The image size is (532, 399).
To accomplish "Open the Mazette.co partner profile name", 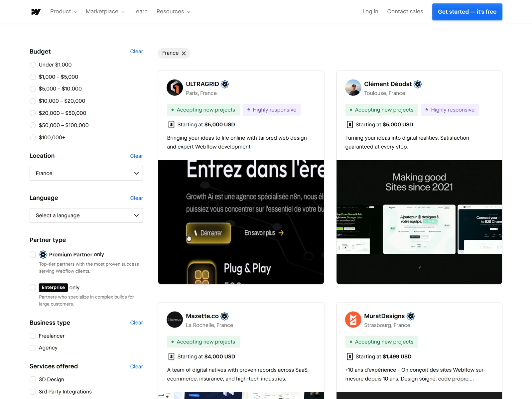I will [202, 316].
